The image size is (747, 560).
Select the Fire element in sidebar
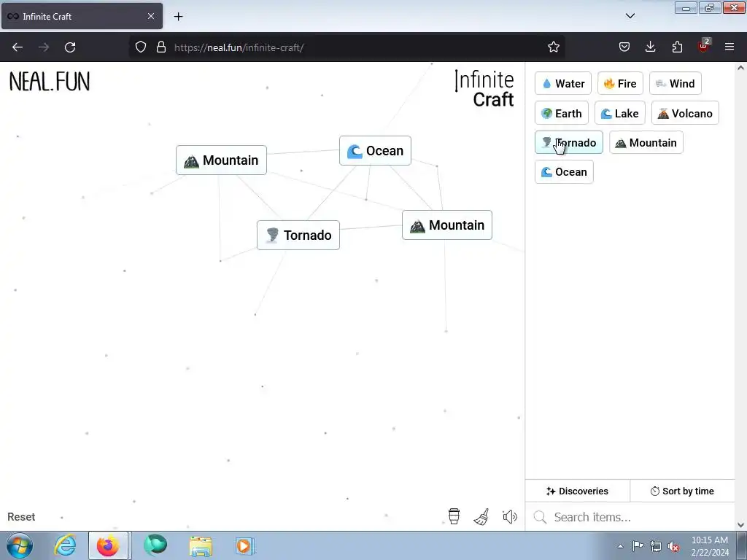(620, 83)
